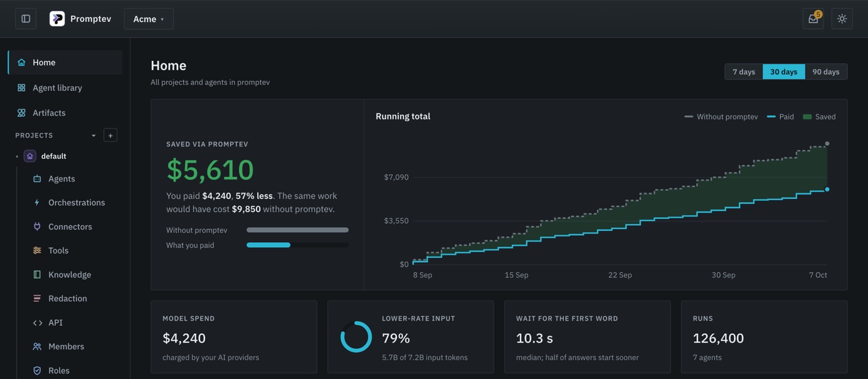868x379 pixels.
Task: Click the 10.3 s wait time value
Action: [x=534, y=338]
